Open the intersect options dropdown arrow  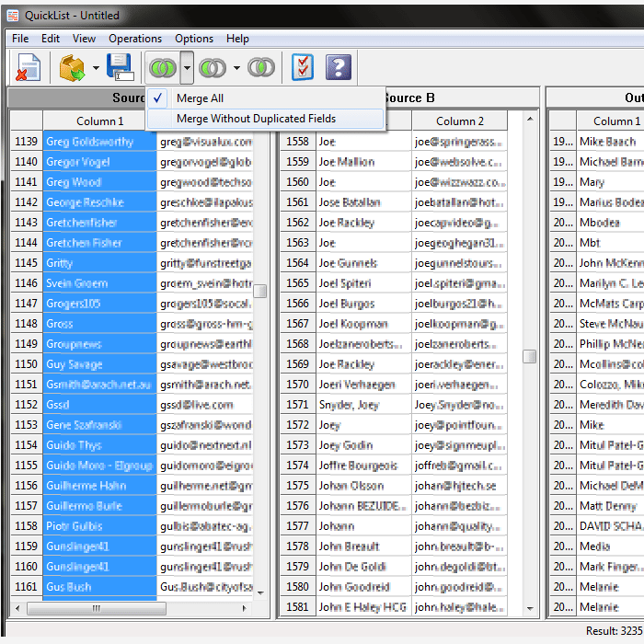pos(236,68)
